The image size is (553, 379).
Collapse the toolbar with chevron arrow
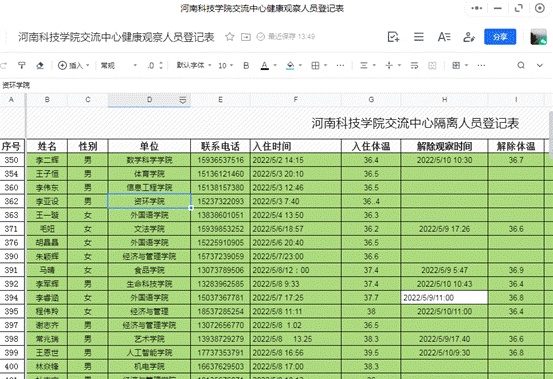(x=540, y=65)
